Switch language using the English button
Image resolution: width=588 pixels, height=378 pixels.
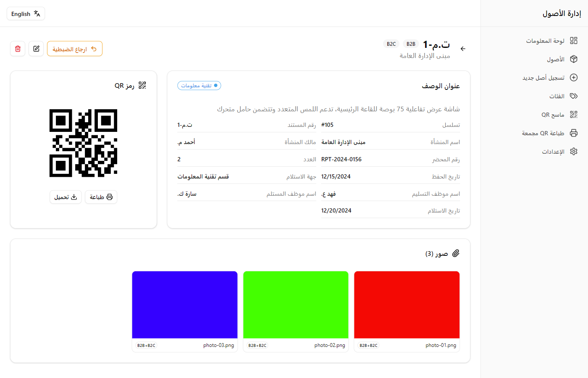[26, 14]
